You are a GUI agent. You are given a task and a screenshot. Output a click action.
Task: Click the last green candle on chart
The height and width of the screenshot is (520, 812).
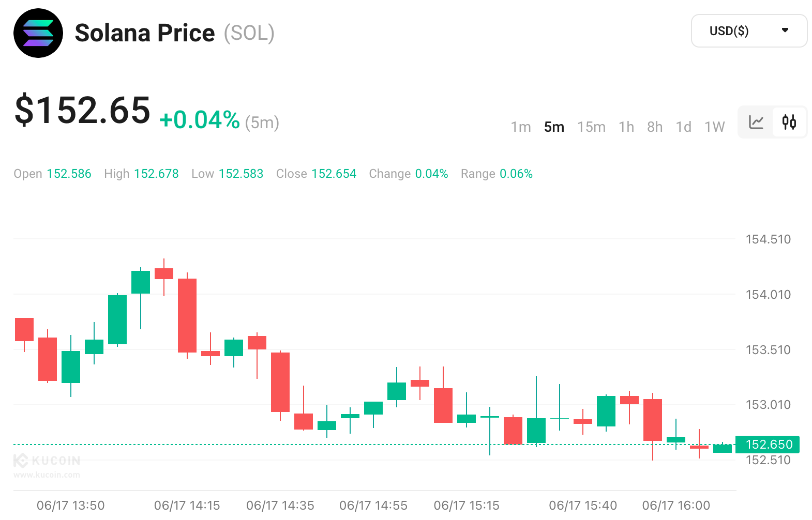pyautogui.click(x=722, y=449)
